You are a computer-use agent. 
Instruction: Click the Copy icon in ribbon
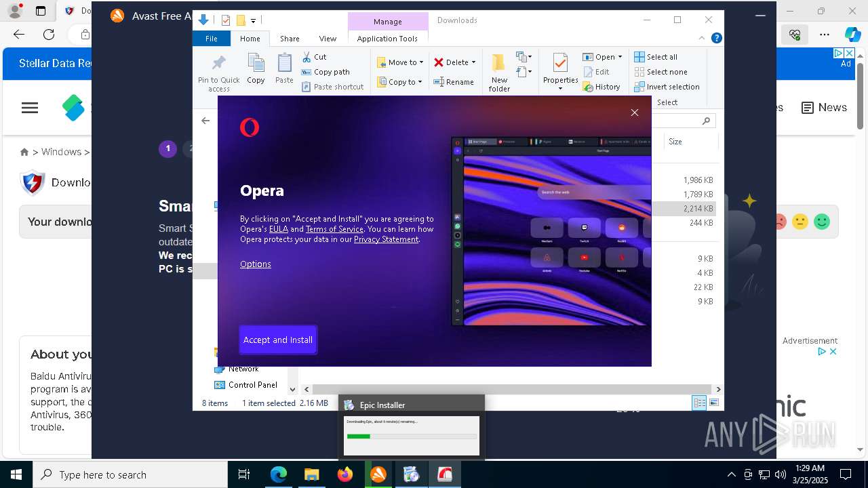[256, 64]
